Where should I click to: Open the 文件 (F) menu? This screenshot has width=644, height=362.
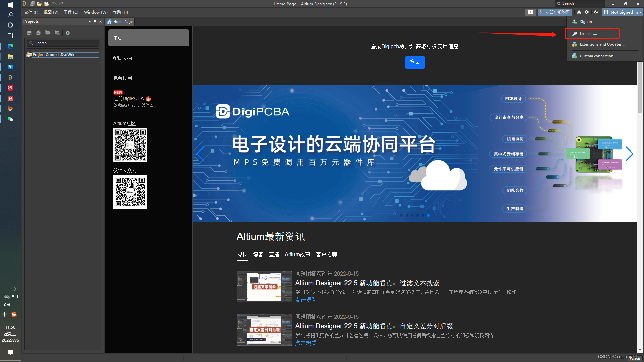click(31, 12)
